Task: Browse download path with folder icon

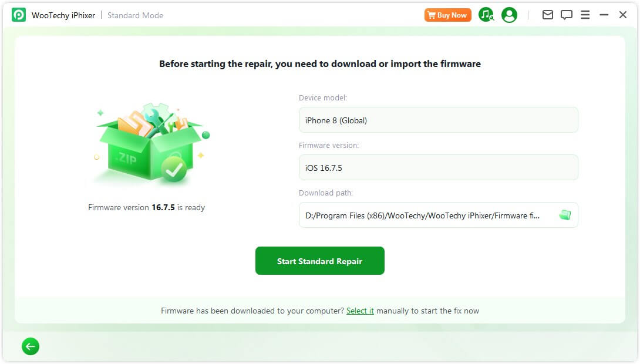Action: 565,215
